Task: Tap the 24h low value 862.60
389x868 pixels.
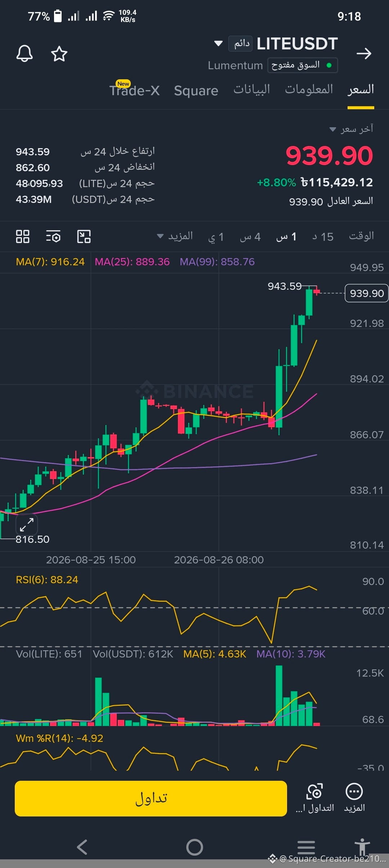Action: click(x=33, y=168)
